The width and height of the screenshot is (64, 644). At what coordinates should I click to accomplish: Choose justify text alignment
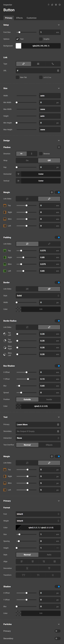55,561
